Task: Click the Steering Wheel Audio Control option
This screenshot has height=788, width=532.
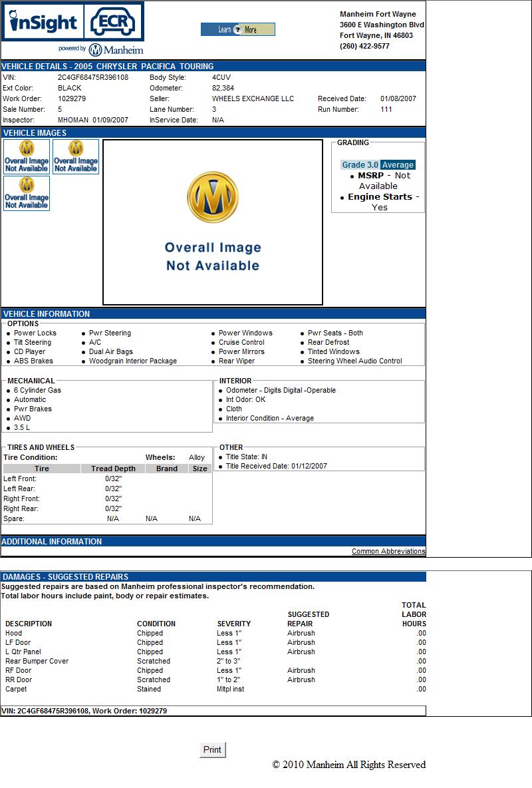Action: coord(354,361)
